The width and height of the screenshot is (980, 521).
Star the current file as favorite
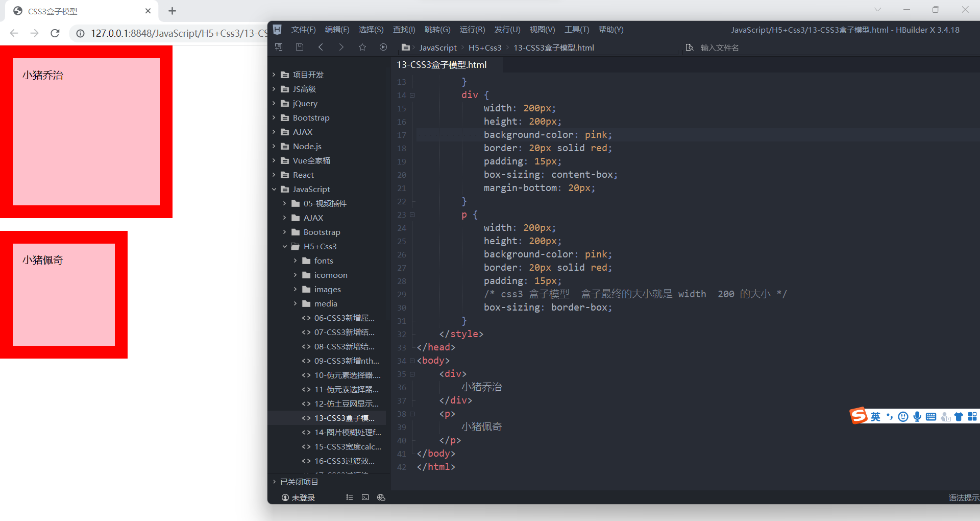coord(362,47)
